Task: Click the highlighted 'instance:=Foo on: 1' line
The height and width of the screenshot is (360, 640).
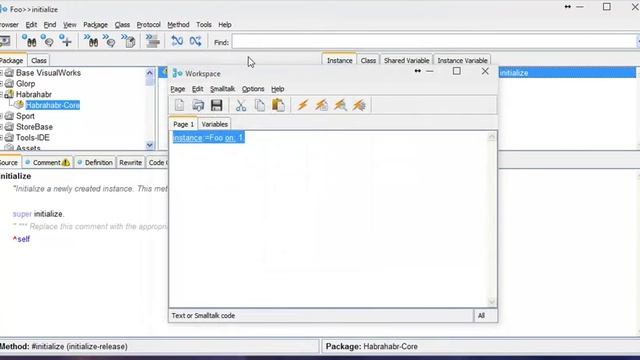Action: click(x=209, y=138)
